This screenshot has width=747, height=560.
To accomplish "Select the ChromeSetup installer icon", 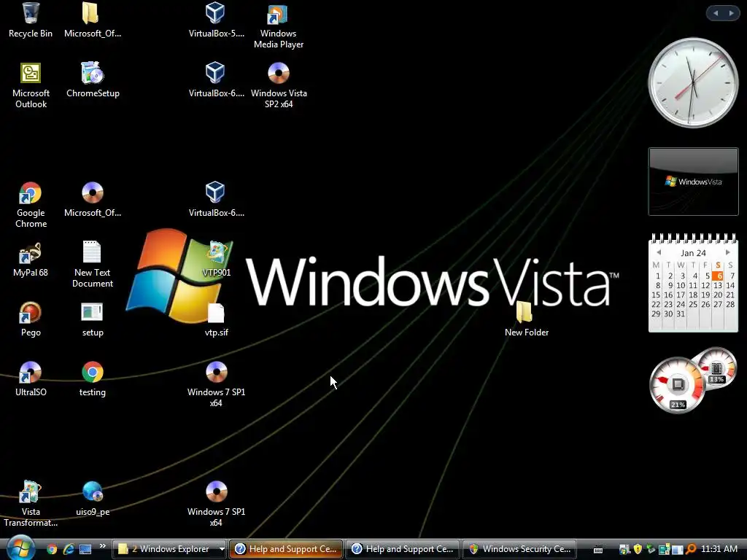I will click(93, 80).
